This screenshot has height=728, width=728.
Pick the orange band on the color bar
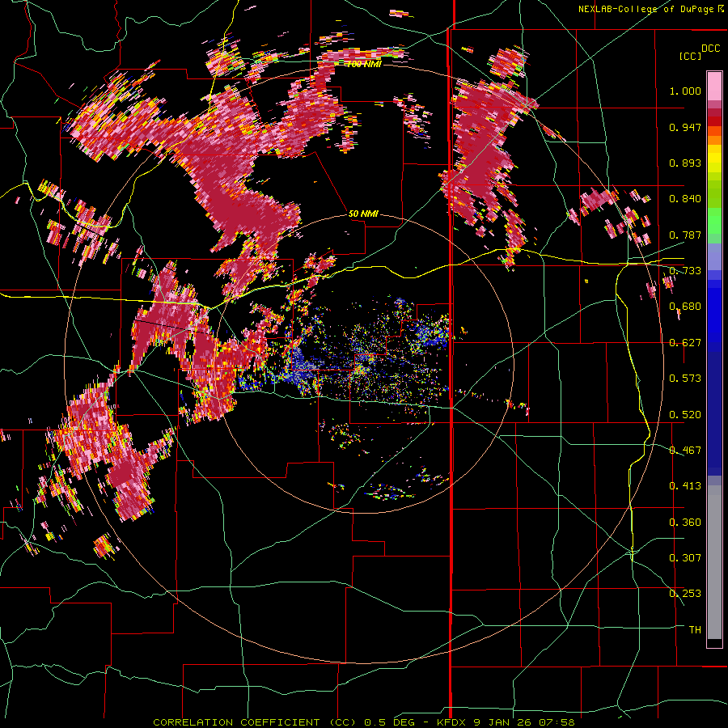pos(714,140)
